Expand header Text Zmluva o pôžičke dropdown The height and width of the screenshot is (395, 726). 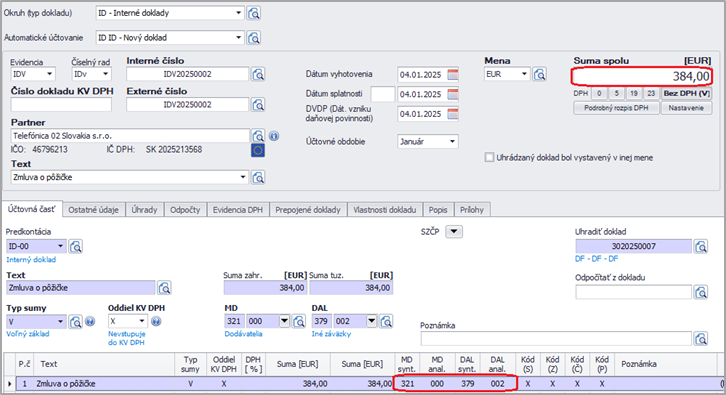(x=243, y=177)
